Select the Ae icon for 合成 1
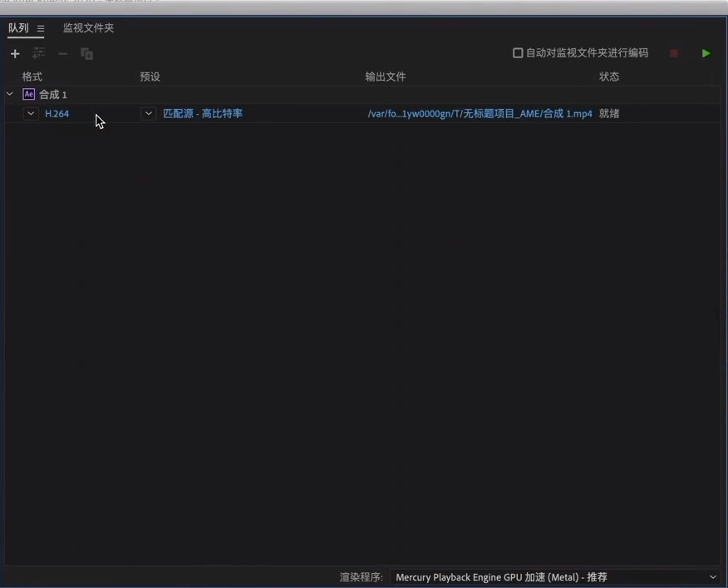This screenshot has height=588, width=728. pyautogui.click(x=29, y=94)
